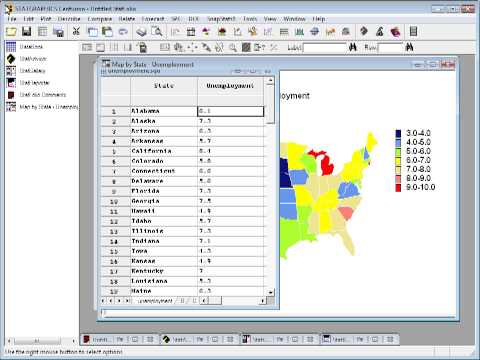Viewport: 480px width, 360px height.
Task: Click datasheet horizontal scroll right arrow
Action: 263,301
